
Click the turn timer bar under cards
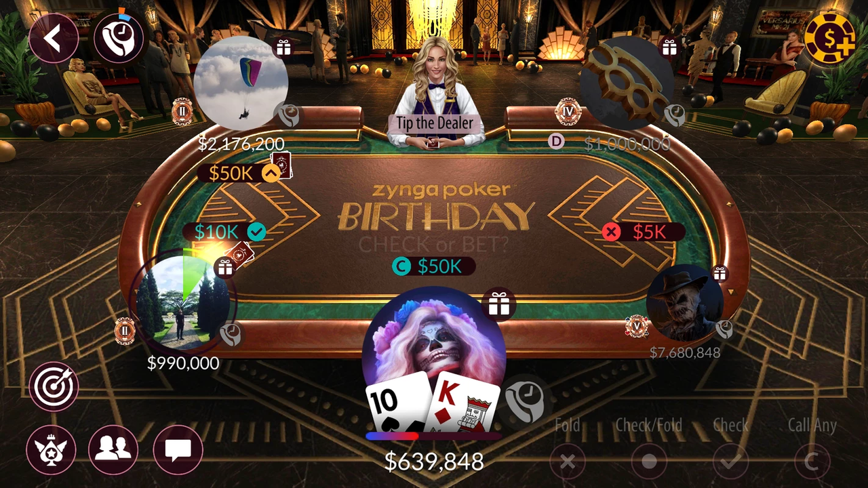tap(434, 436)
